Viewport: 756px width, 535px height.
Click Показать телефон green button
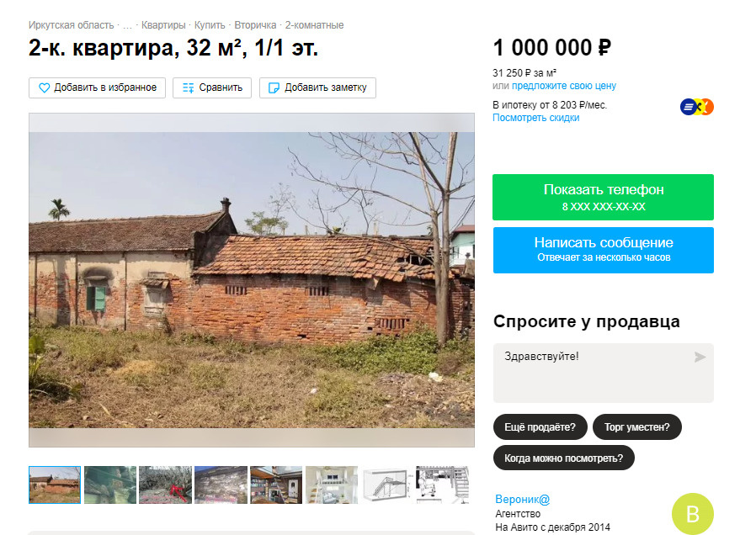tap(603, 198)
